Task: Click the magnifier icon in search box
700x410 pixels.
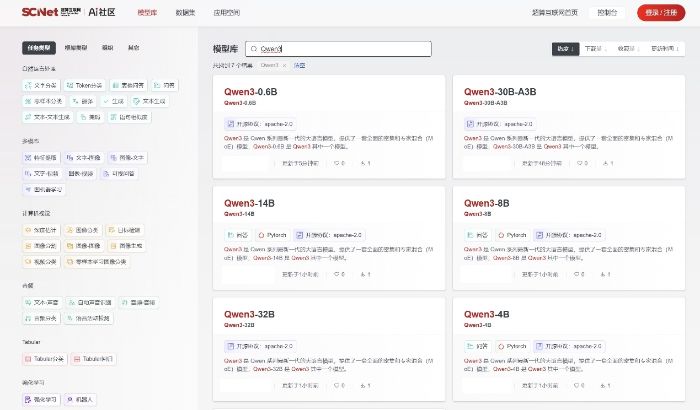Action: pyautogui.click(x=253, y=48)
